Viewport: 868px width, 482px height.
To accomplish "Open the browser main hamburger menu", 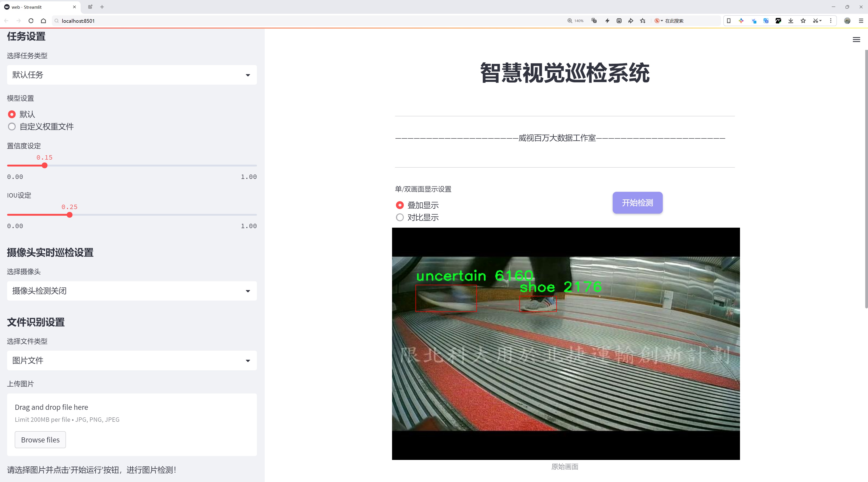I will (861, 21).
